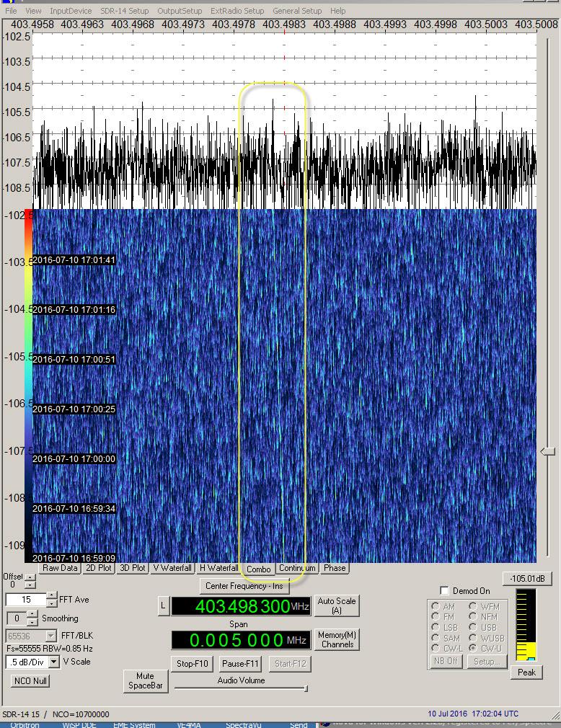Switch to the H Waterfall tab
The width and height of the screenshot is (561, 728).
pyautogui.click(x=218, y=568)
